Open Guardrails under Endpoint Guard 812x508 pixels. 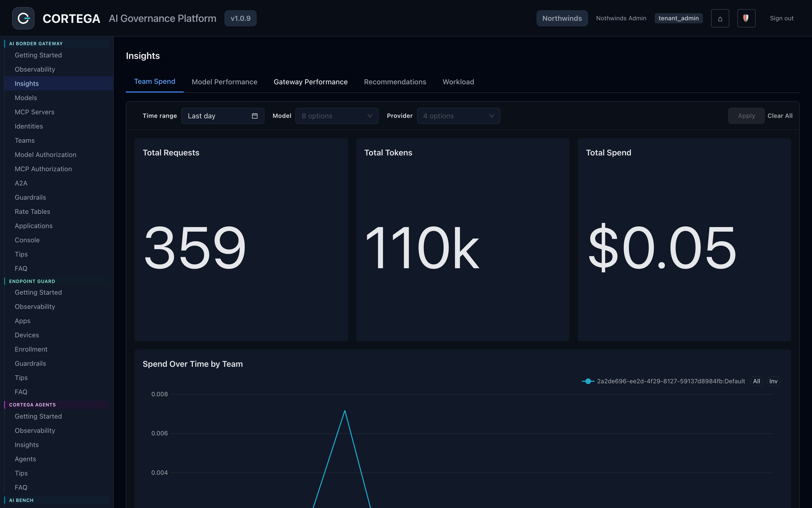click(x=59, y=363)
